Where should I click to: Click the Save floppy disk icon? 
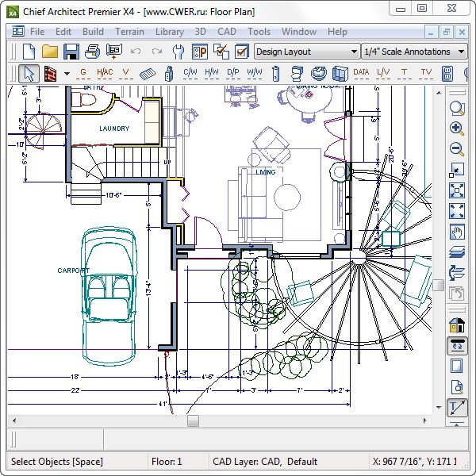coord(71,52)
